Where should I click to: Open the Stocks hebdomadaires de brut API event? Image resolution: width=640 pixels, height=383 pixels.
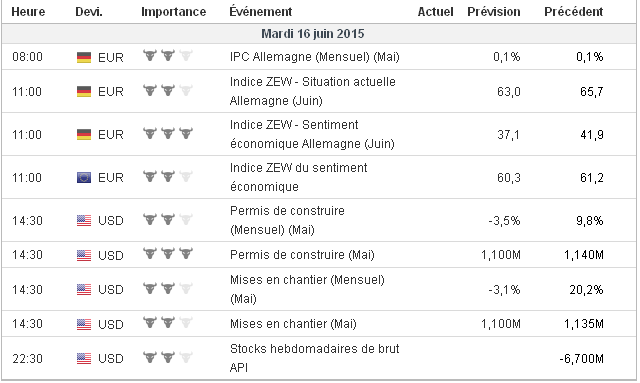(314, 358)
